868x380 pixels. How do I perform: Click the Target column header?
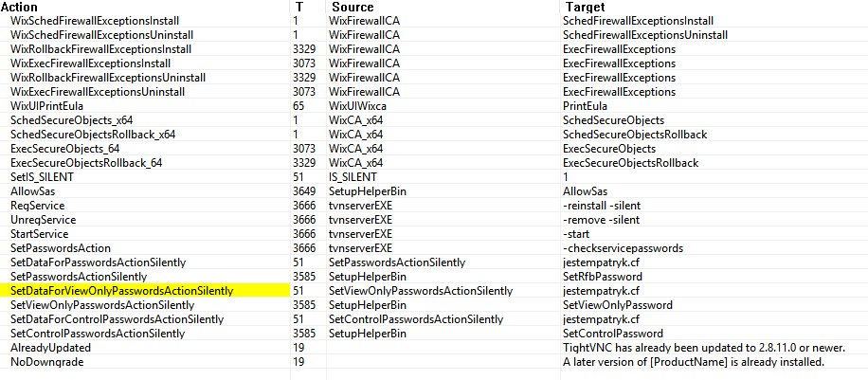[714, 7]
